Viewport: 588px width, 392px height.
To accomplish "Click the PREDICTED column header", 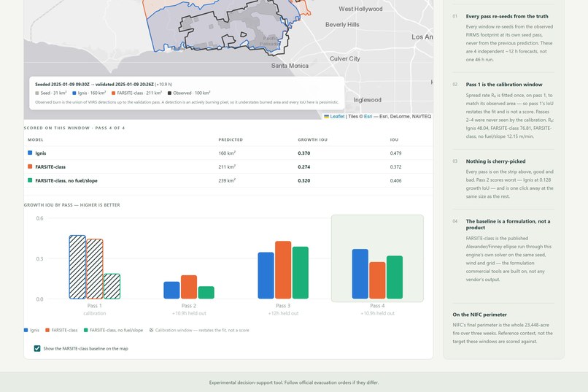I will click(231, 139).
